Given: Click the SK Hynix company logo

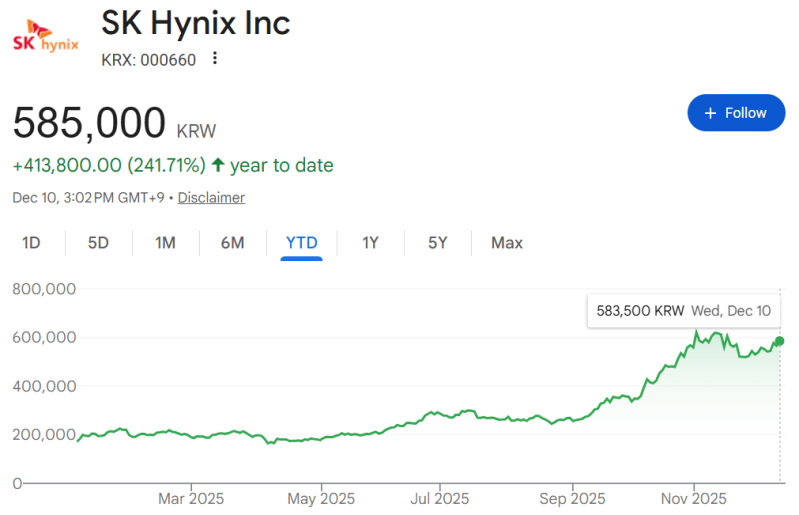Looking at the screenshot, I should click(45, 39).
